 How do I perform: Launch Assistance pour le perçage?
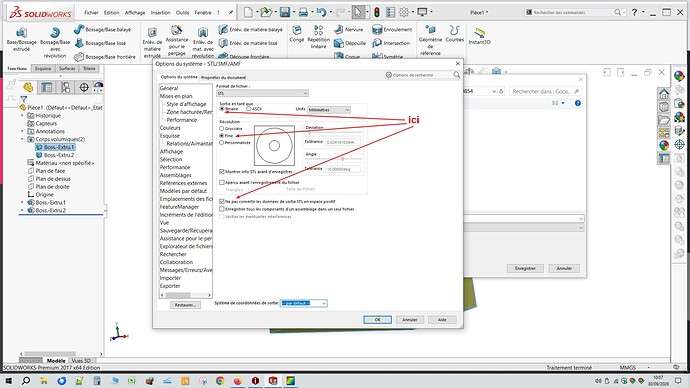click(x=177, y=40)
